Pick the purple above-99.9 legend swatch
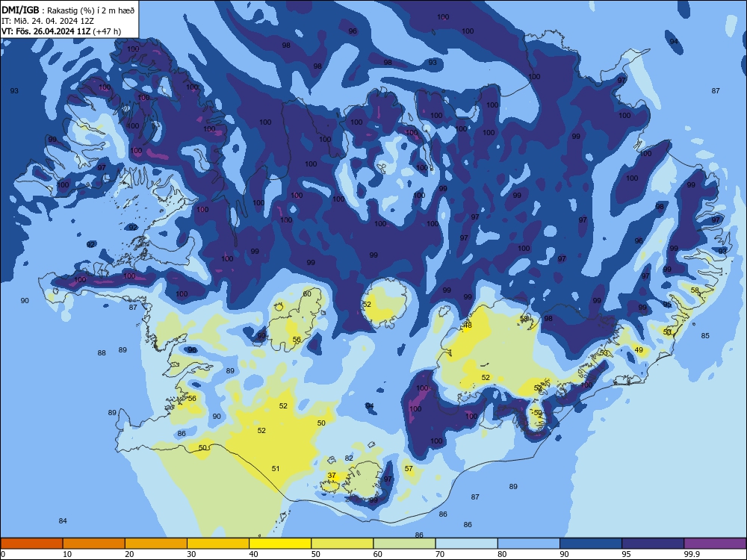 [x=715, y=544]
